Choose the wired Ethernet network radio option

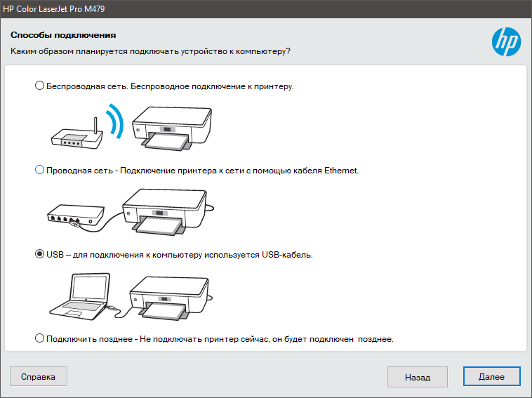click(40, 170)
